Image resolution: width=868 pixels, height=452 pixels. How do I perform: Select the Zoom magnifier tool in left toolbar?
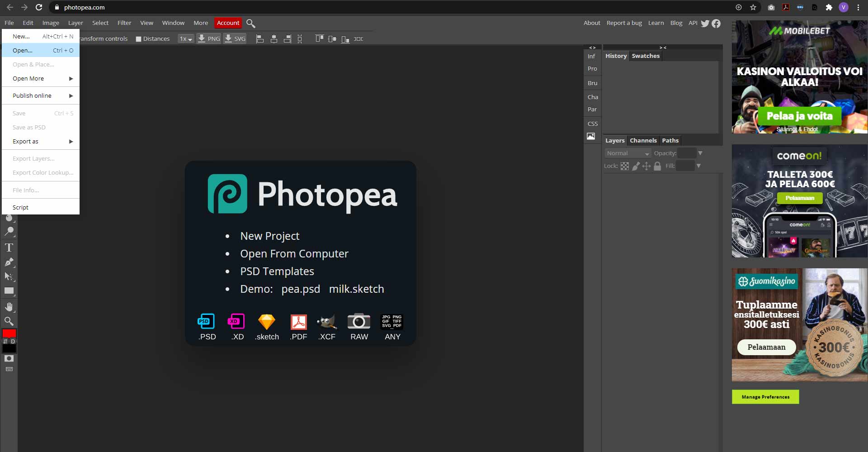pyautogui.click(x=9, y=321)
